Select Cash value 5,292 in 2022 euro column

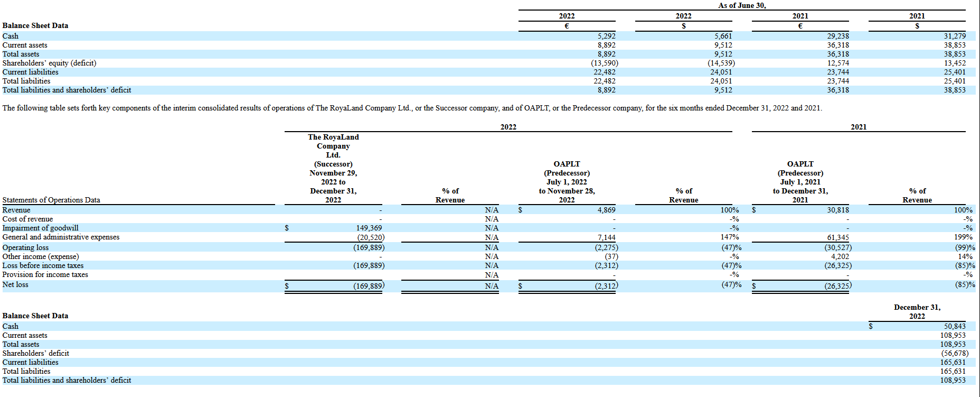(x=606, y=36)
